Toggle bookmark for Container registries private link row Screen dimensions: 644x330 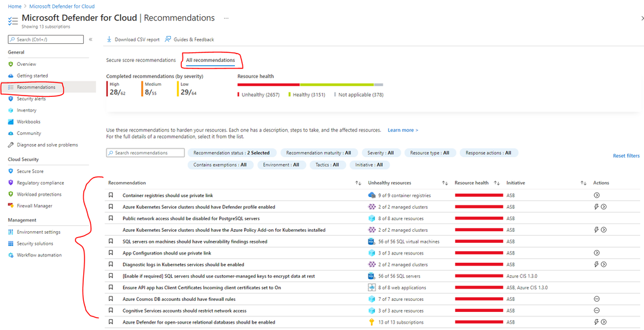click(x=110, y=195)
